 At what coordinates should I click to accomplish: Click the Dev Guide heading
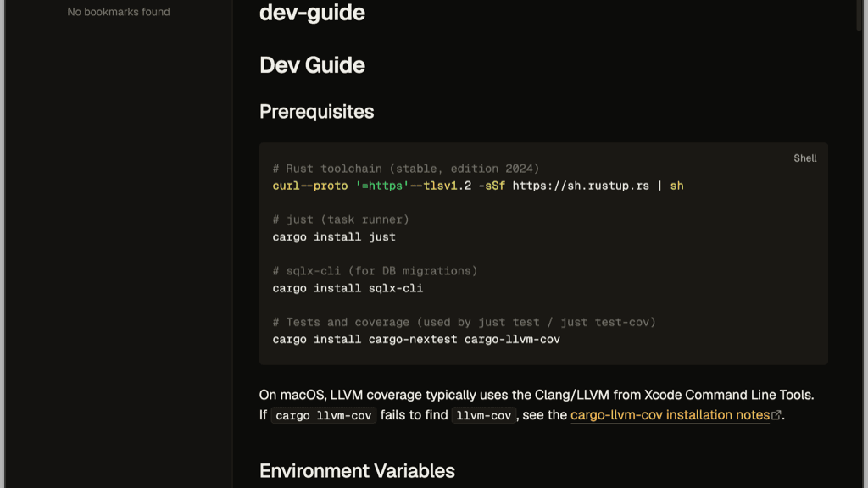coord(312,65)
